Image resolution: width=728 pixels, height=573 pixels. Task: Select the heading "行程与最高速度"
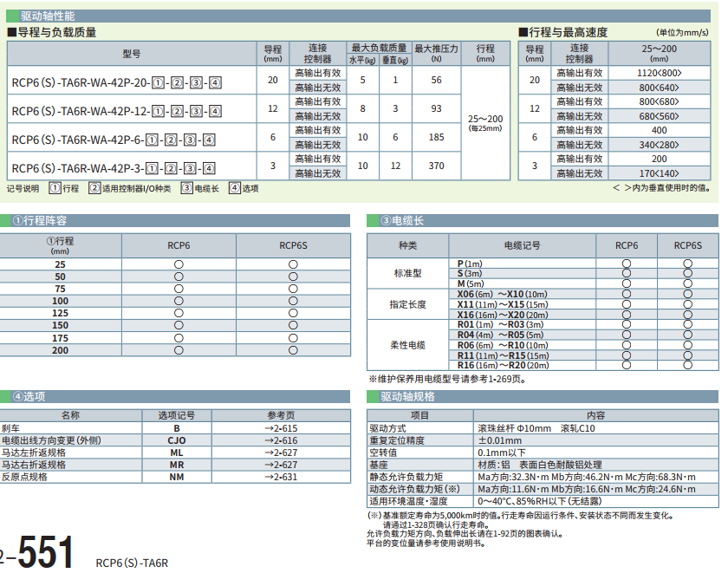click(562, 32)
